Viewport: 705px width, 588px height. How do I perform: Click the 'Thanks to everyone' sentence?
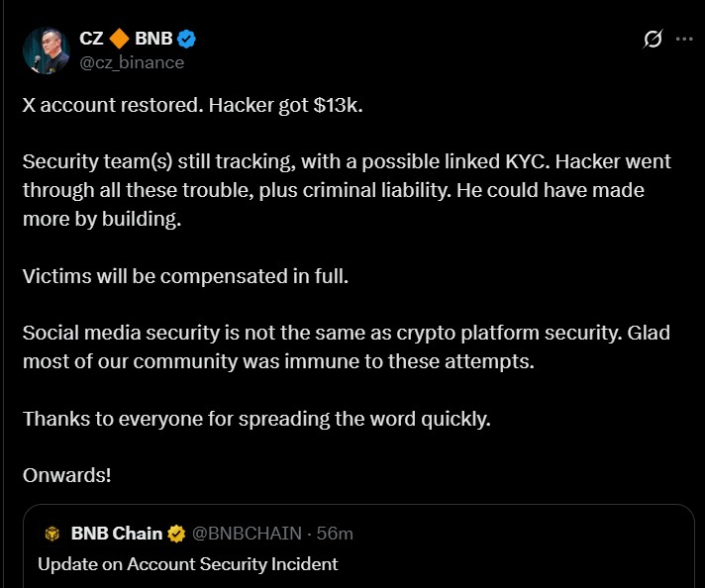point(256,418)
